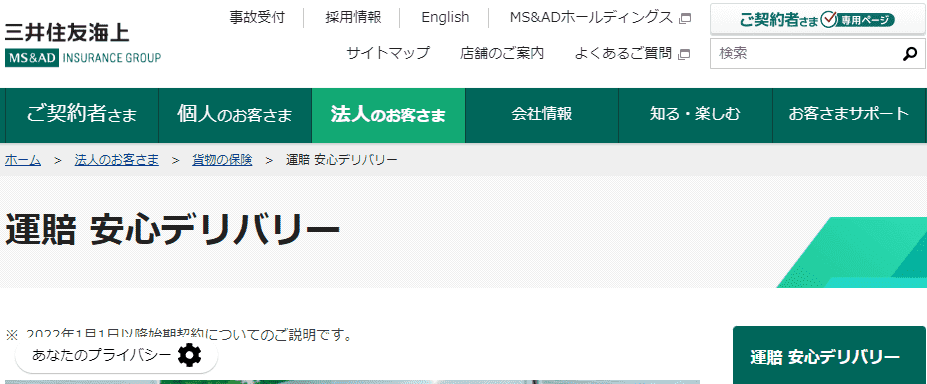Open privacy settings gear icon
This screenshot has height=384, width=927.
tap(190, 355)
